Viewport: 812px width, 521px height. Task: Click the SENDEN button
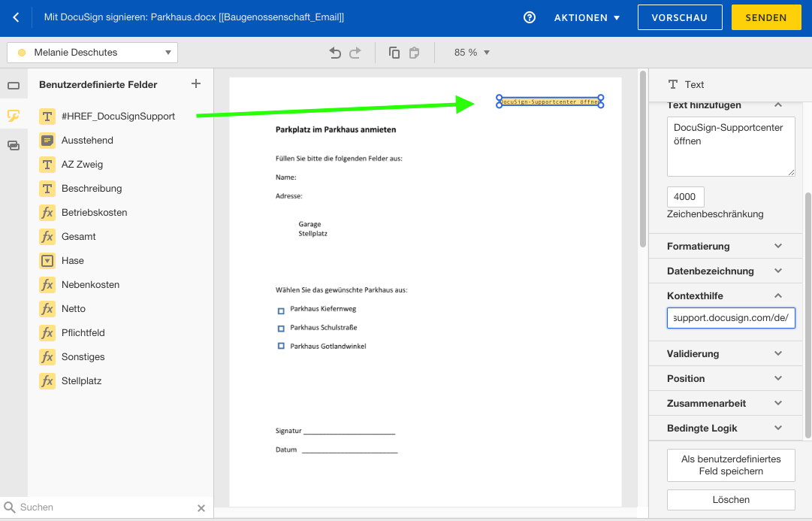click(x=766, y=17)
